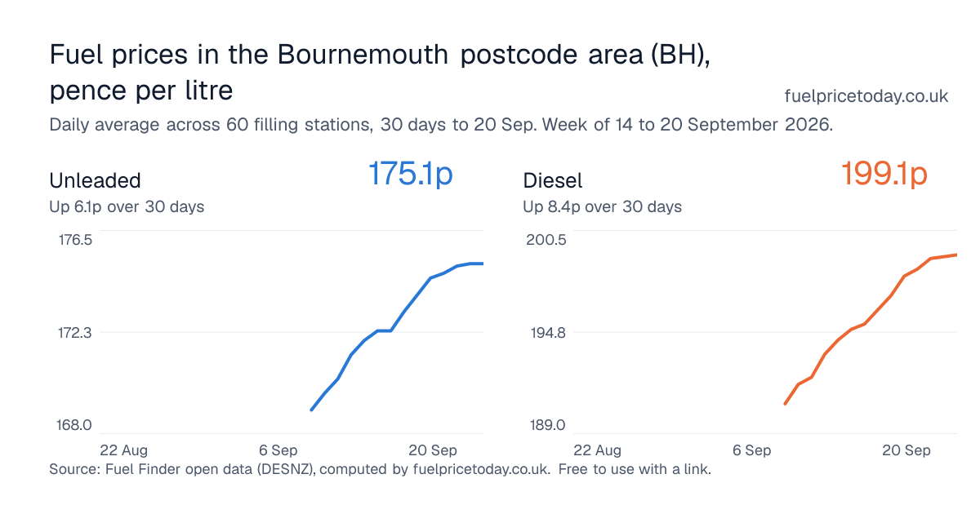Click the 194.8 axis label
Screen dimensions: 980x514
549,333
